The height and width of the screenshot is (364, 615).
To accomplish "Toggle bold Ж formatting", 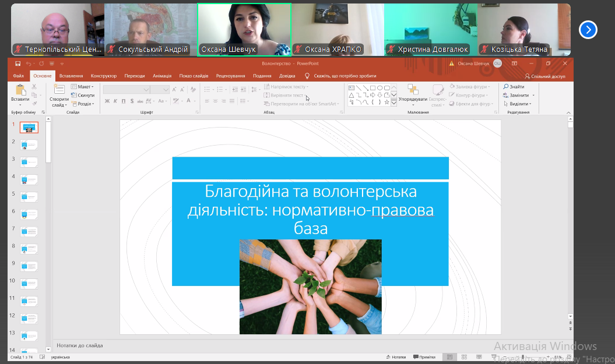I will 107,101.
